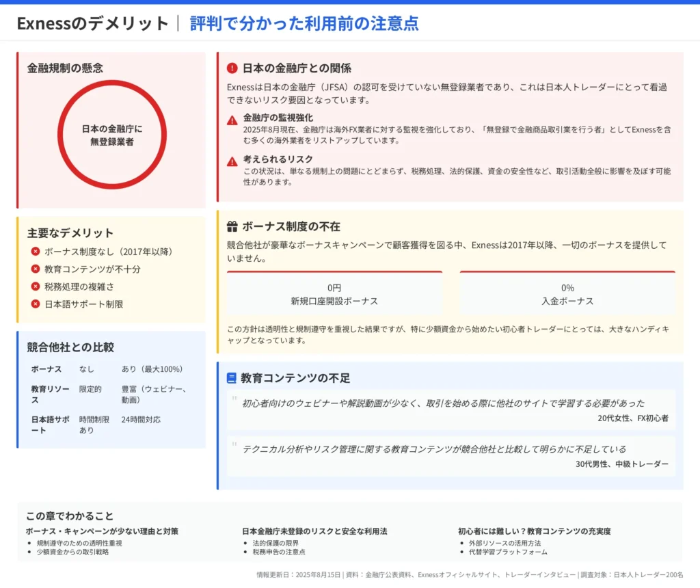Click the heading 教育コンテンツの不足

[295, 378]
